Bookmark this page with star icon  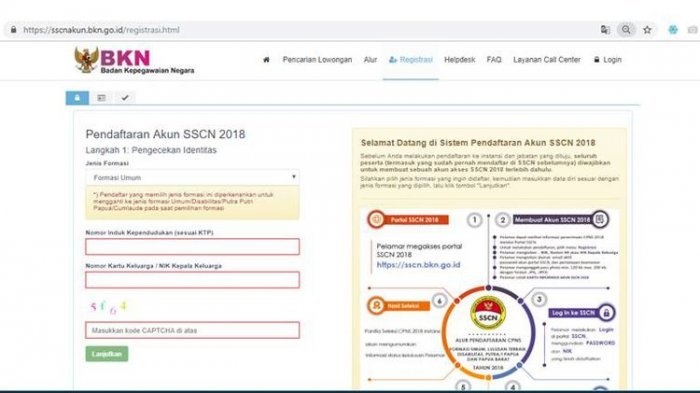647,30
